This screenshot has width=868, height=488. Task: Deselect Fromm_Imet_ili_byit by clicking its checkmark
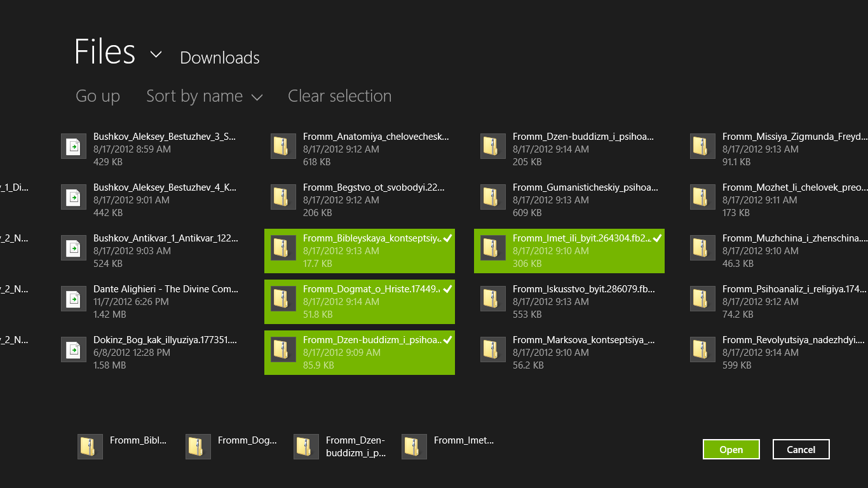(x=658, y=238)
